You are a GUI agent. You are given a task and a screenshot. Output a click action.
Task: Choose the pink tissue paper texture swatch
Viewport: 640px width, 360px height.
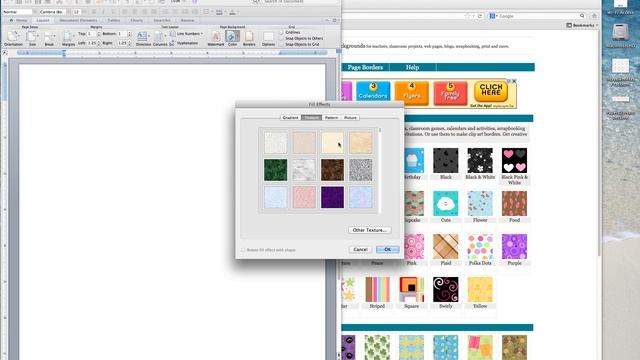304,197
